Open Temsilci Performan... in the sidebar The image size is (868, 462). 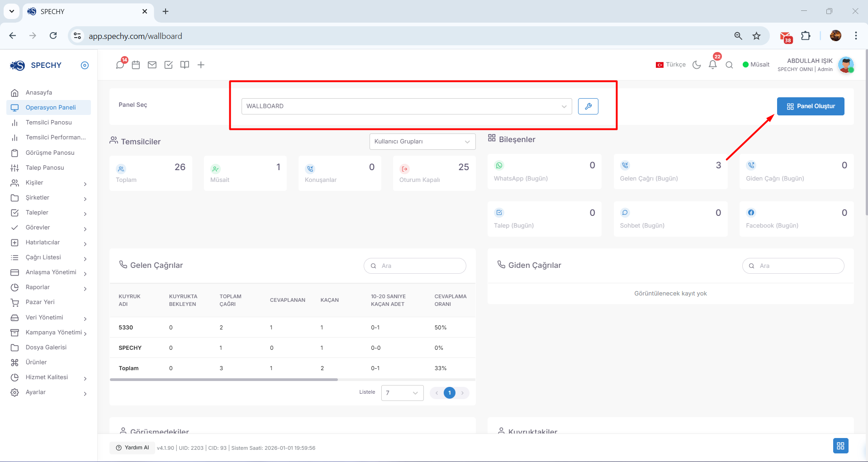[x=49, y=138]
